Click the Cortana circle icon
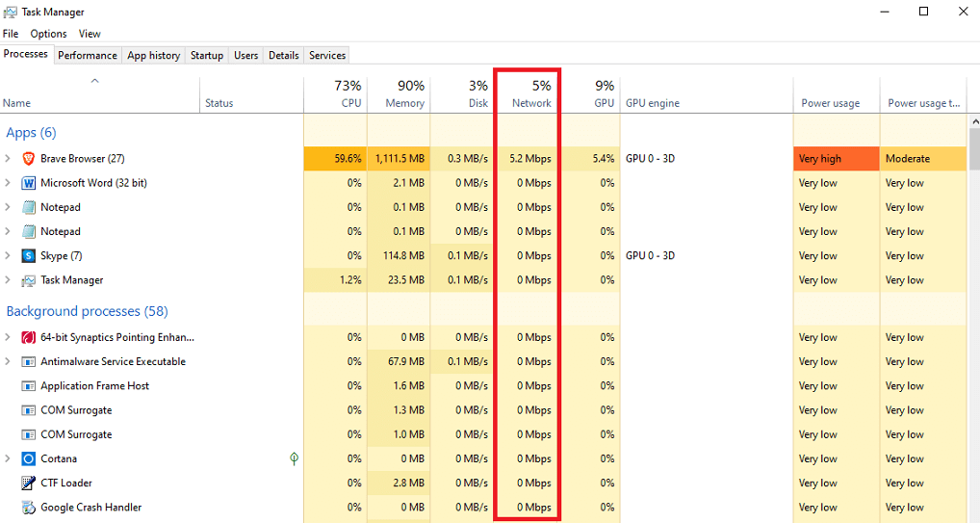This screenshot has width=980, height=523. coord(29,459)
